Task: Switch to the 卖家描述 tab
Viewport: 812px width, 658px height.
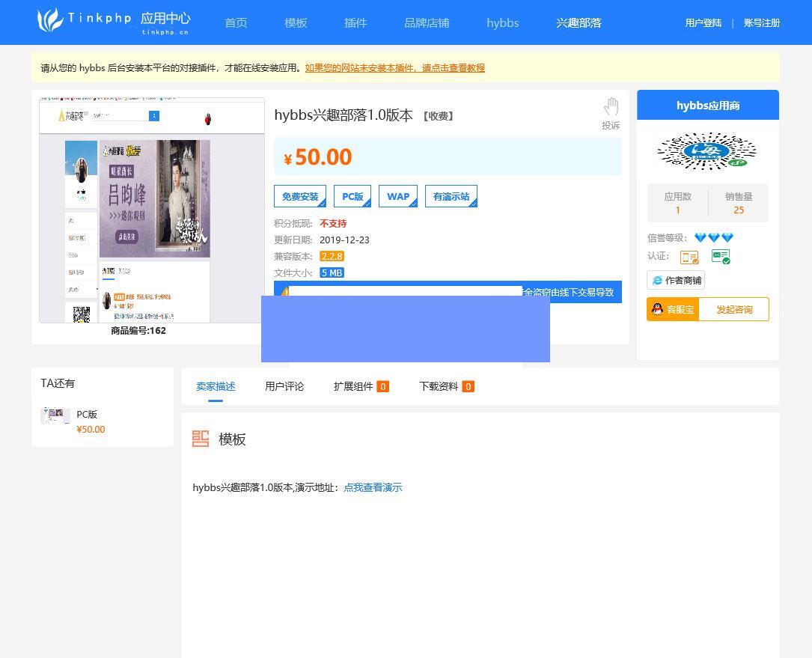Action: [x=216, y=386]
